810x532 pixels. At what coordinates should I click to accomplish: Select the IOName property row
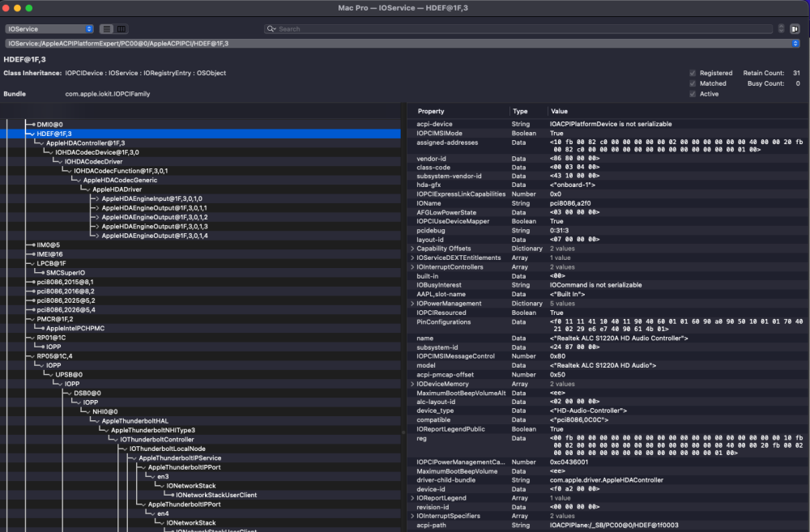pos(608,203)
